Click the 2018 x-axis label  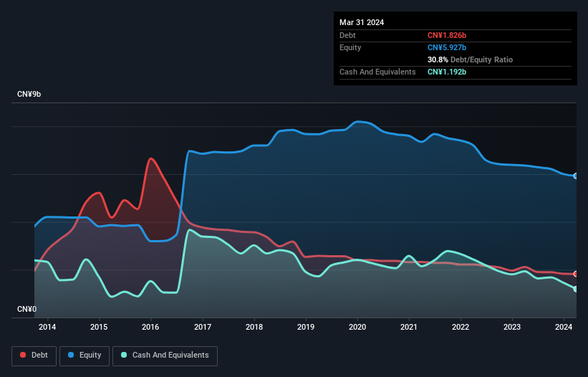point(254,327)
